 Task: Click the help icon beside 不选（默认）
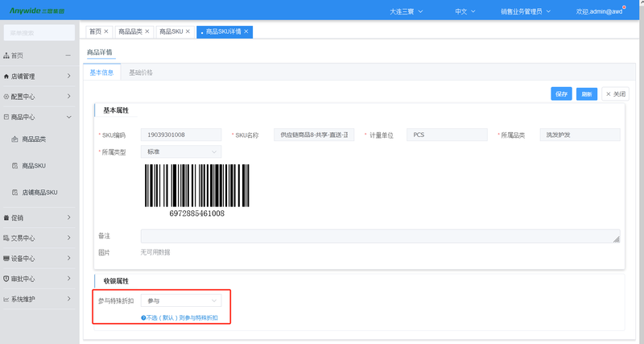click(143, 317)
